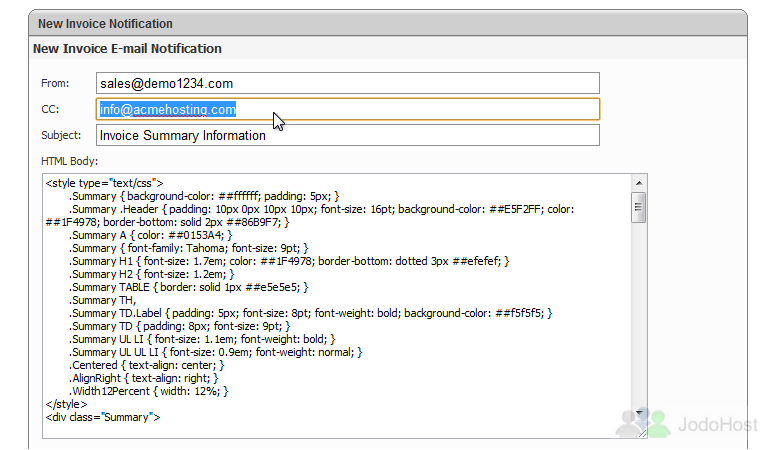Image resolution: width=776 pixels, height=450 pixels.
Task: Click inside the CC email field
Action: pyautogui.click(x=348, y=109)
